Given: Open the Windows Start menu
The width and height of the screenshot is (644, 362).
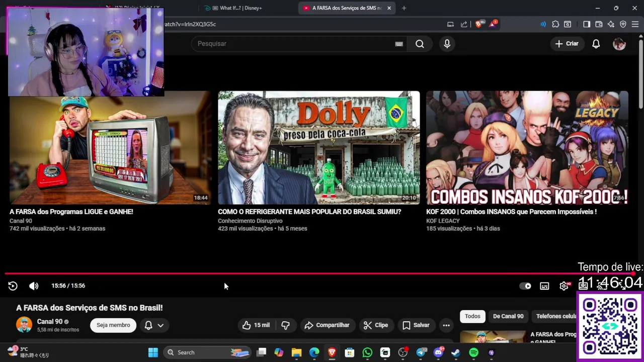Looking at the screenshot, I should tap(153, 352).
